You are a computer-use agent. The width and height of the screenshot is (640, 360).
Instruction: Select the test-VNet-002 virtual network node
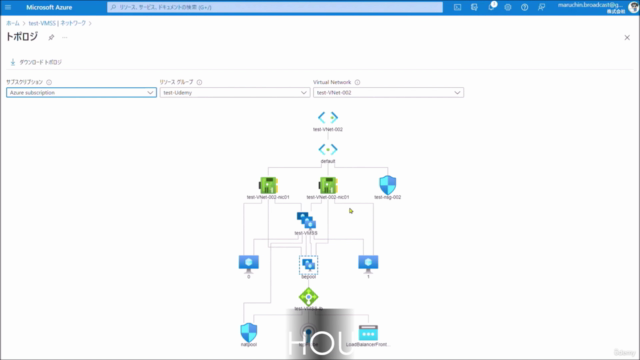pyautogui.click(x=328, y=118)
